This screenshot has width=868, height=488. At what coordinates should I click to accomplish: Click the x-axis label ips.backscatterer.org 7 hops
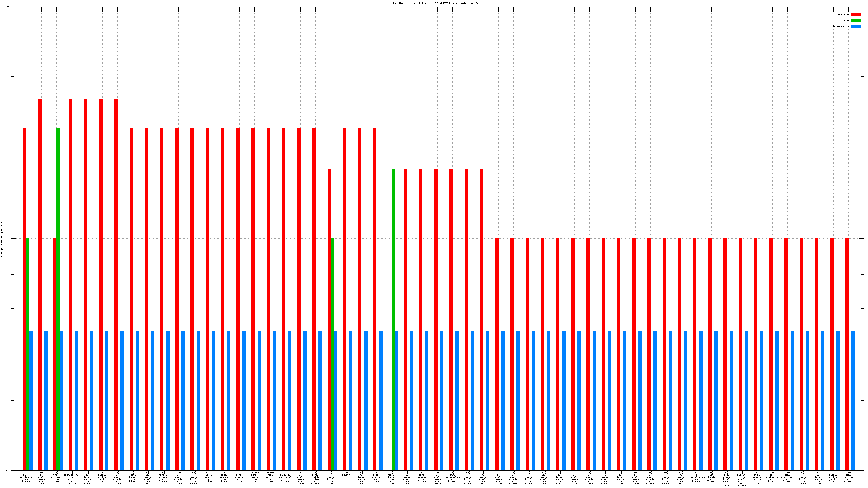point(696,477)
